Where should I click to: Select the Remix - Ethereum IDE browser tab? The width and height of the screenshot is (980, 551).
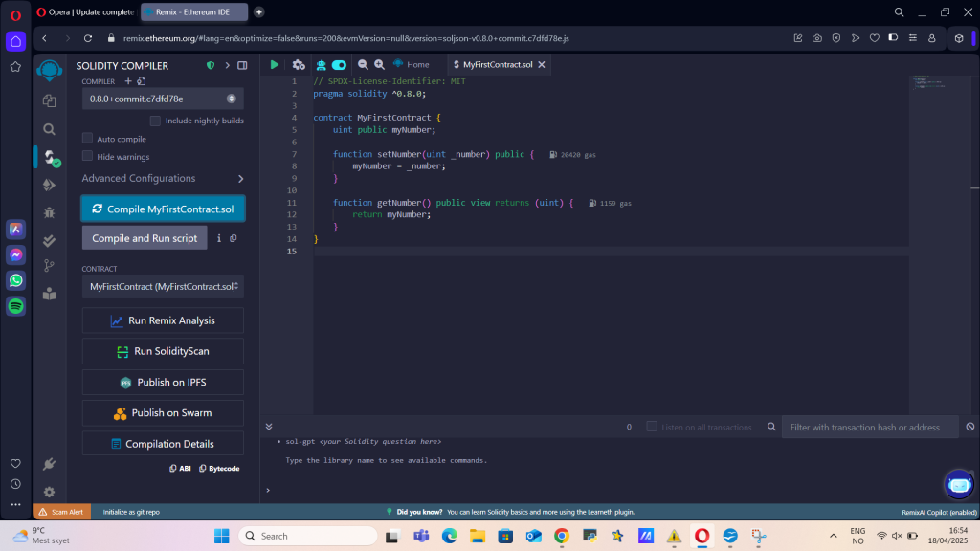click(193, 11)
